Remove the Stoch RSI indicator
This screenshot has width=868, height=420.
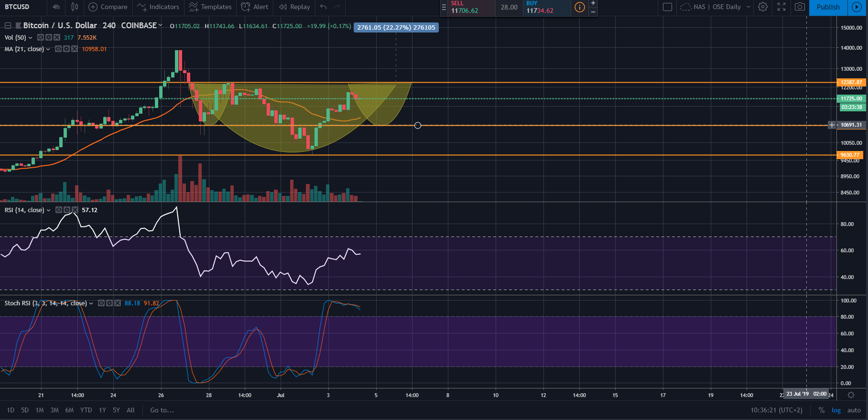tap(118, 303)
